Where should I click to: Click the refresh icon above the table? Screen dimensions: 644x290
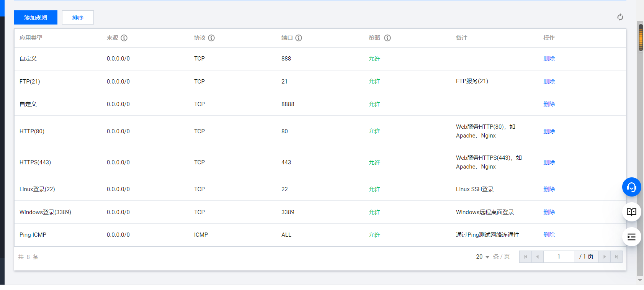[x=620, y=17]
